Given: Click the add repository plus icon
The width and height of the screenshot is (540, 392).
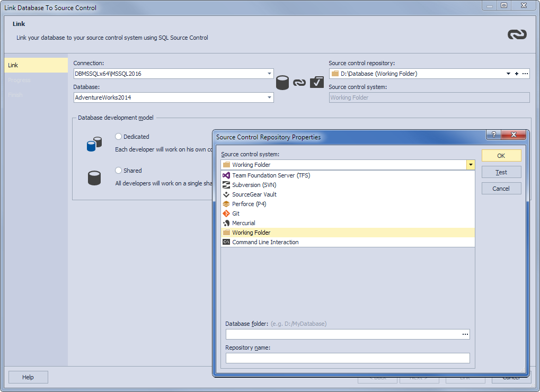Looking at the screenshot, I should [x=516, y=74].
